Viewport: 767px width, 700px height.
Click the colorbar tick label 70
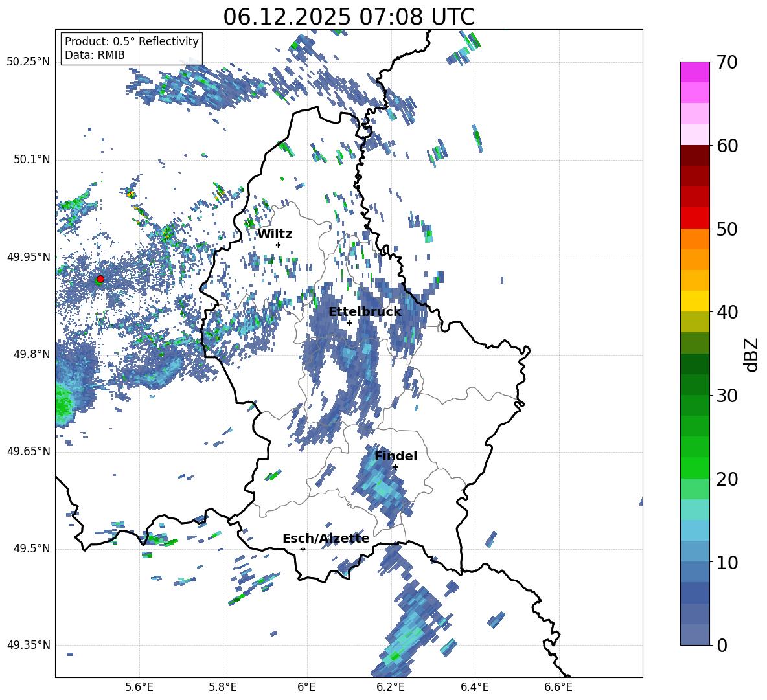[x=727, y=62]
